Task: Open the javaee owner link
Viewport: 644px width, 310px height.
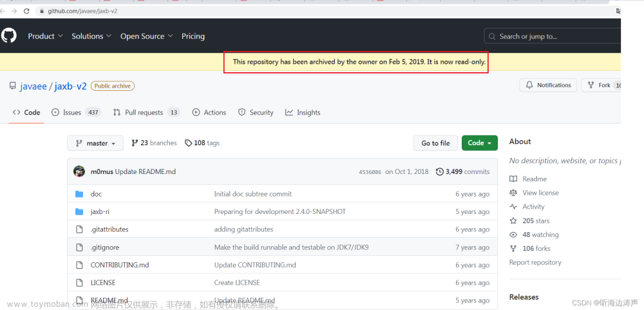Action: click(33, 86)
